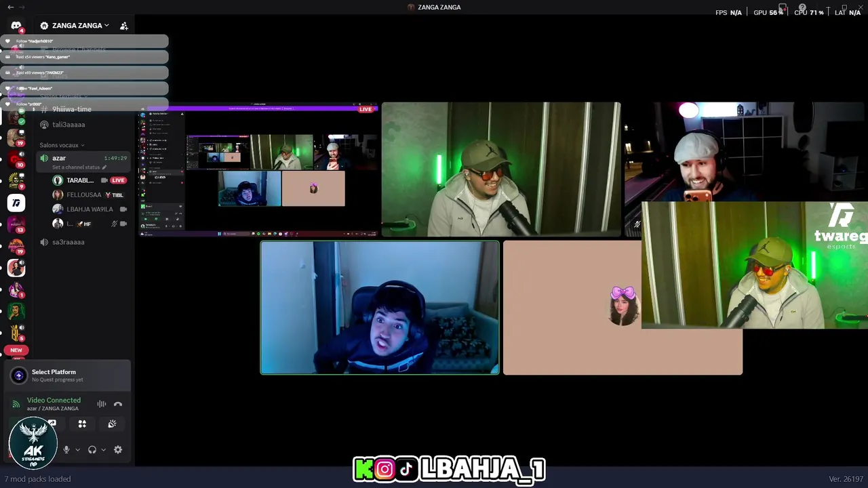Click the muted mic icon on HF user

(x=114, y=224)
